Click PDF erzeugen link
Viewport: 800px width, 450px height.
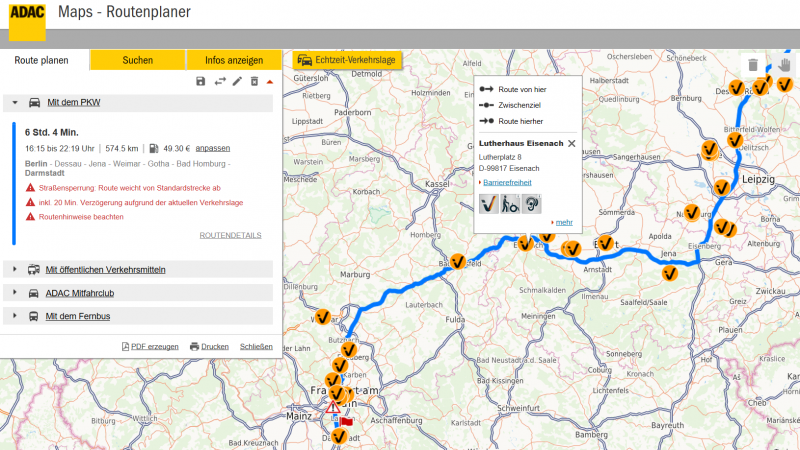tap(155, 346)
